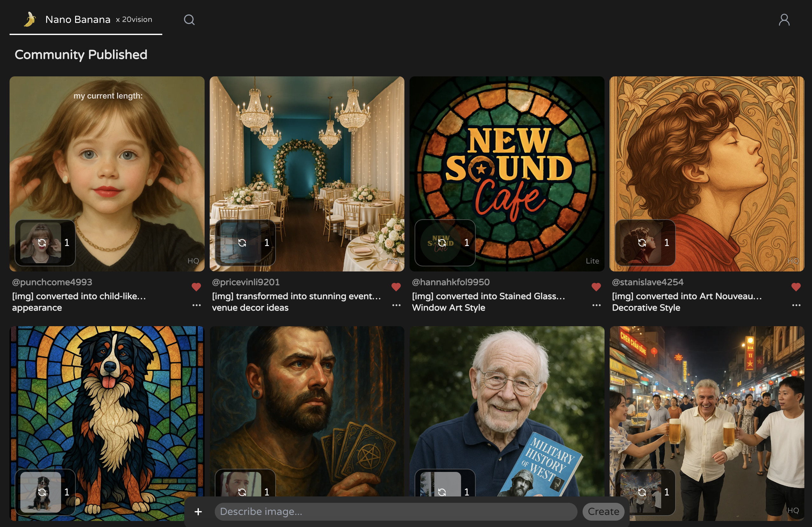Toggle like on stanislave4254 post

796,287
